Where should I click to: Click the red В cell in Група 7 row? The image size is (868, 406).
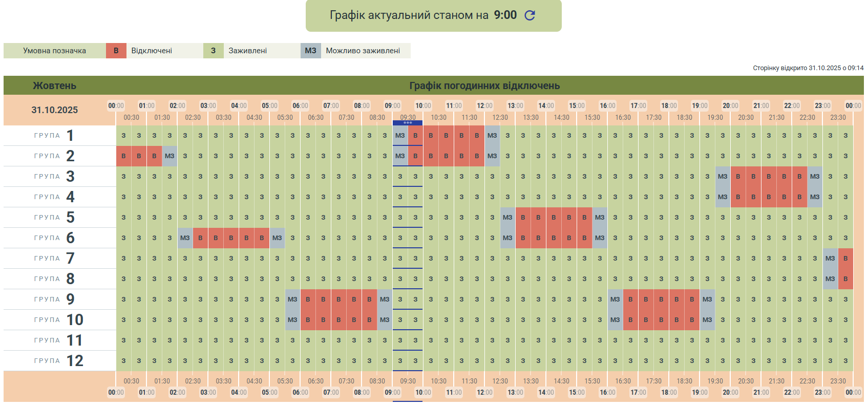(845, 259)
